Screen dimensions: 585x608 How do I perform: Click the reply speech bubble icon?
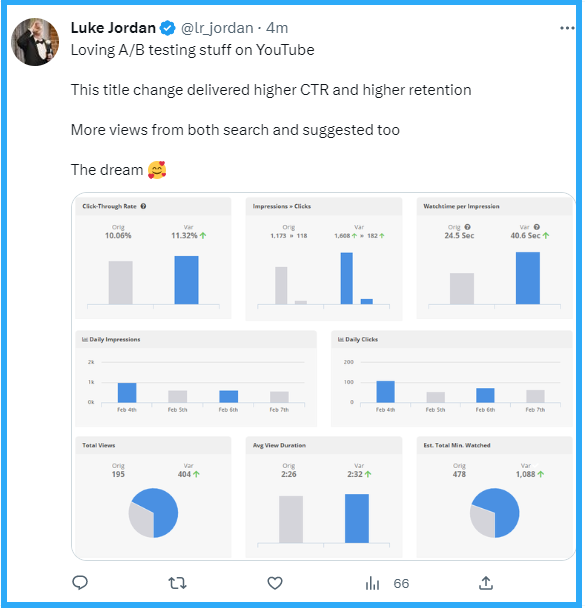(x=80, y=582)
